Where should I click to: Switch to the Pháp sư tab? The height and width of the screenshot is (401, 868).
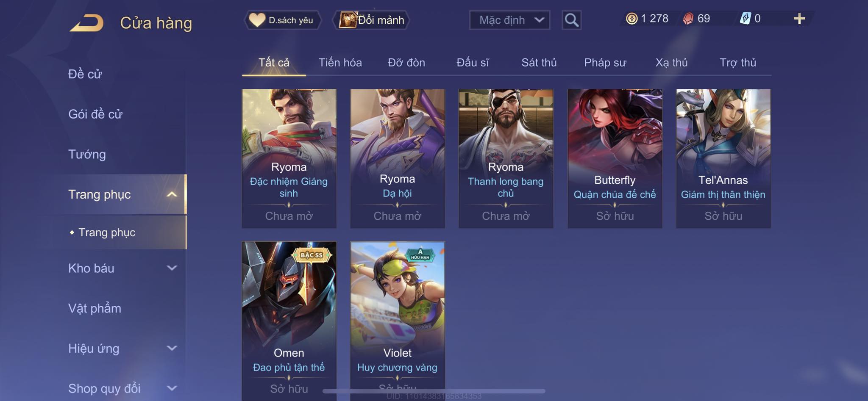605,63
